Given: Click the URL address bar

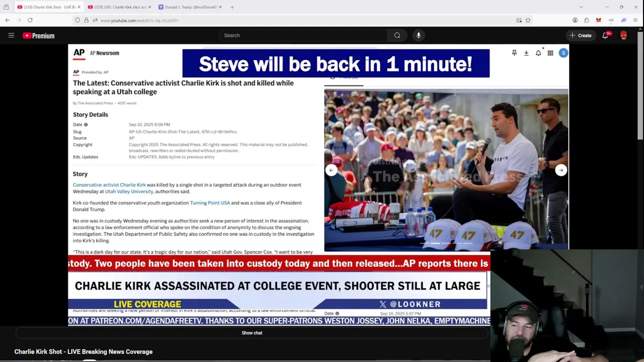Looking at the screenshot, I should [x=302, y=20].
